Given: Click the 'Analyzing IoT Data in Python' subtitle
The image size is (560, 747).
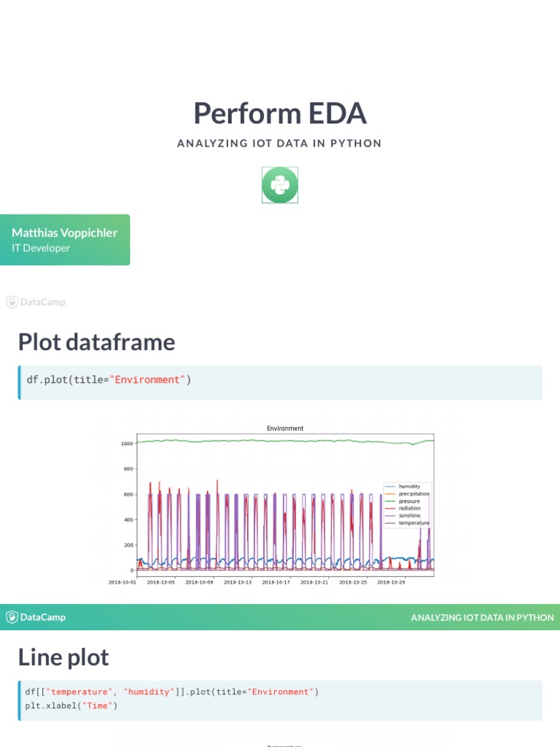Looking at the screenshot, I should 280,143.
